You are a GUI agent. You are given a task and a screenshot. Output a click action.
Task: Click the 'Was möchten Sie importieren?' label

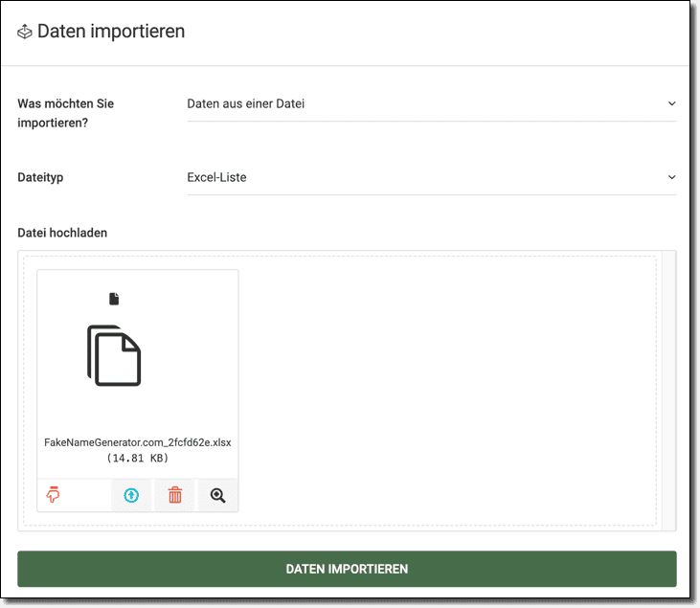click(66, 113)
